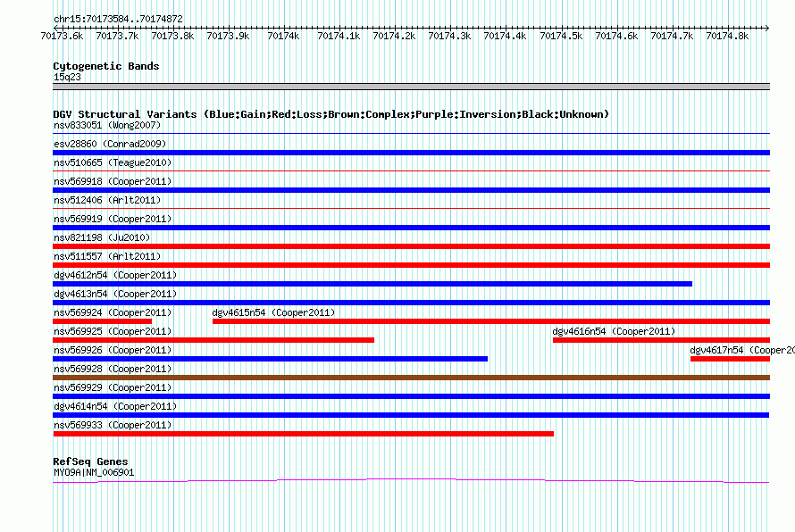Viewport: 795px width, 532px height.
Task: Click the 70174k ruler tick label
Action: point(283,36)
